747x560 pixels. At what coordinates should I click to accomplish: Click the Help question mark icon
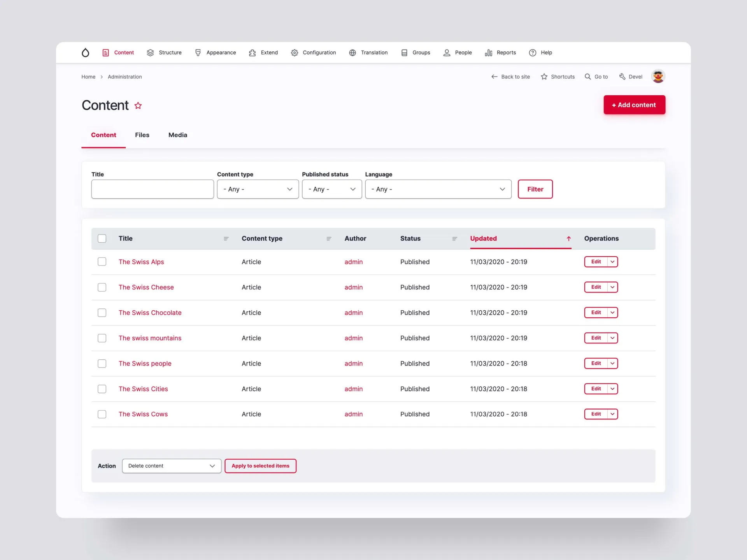(x=532, y=52)
